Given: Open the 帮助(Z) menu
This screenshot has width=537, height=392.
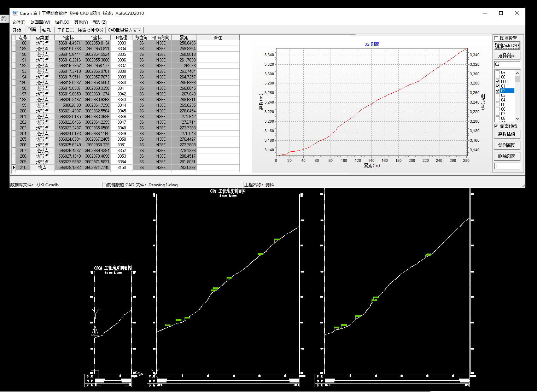Looking at the screenshot, I should [100, 22].
